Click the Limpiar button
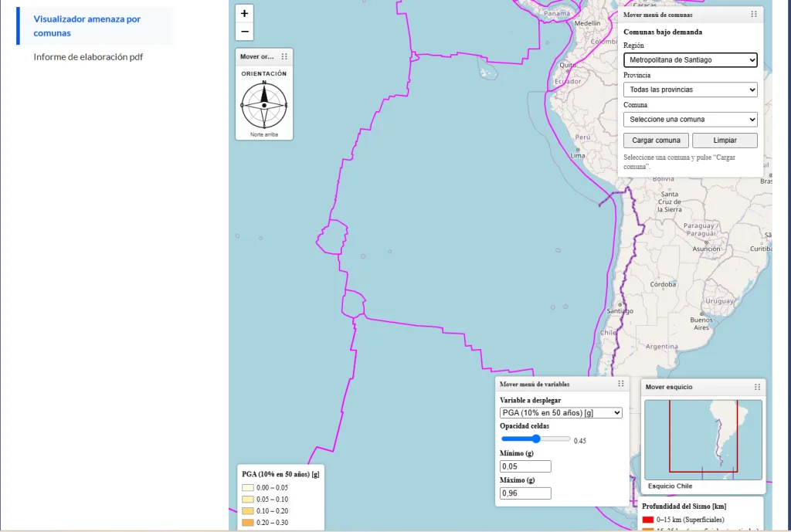 pos(725,141)
